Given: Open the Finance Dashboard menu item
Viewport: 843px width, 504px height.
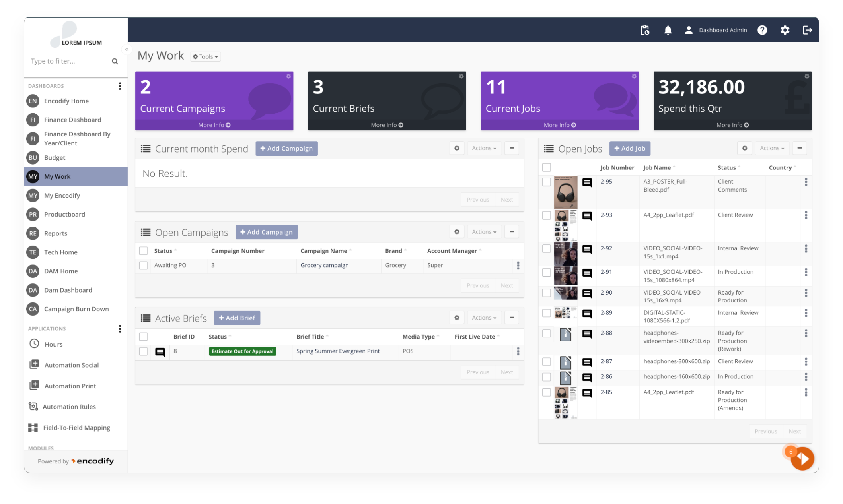Looking at the screenshot, I should tap(72, 119).
